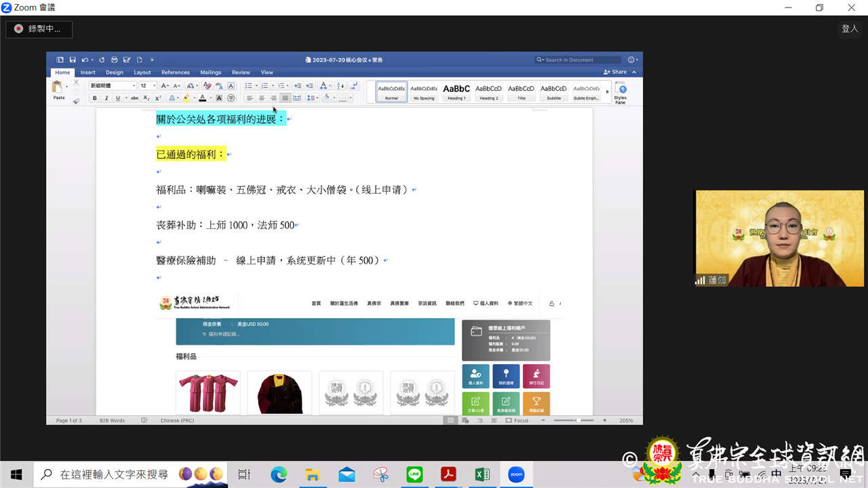Image resolution: width=868 pixels, height=488 pixels.
Task: Apply the Heading 1 style
Action: (x=456, y=91)
